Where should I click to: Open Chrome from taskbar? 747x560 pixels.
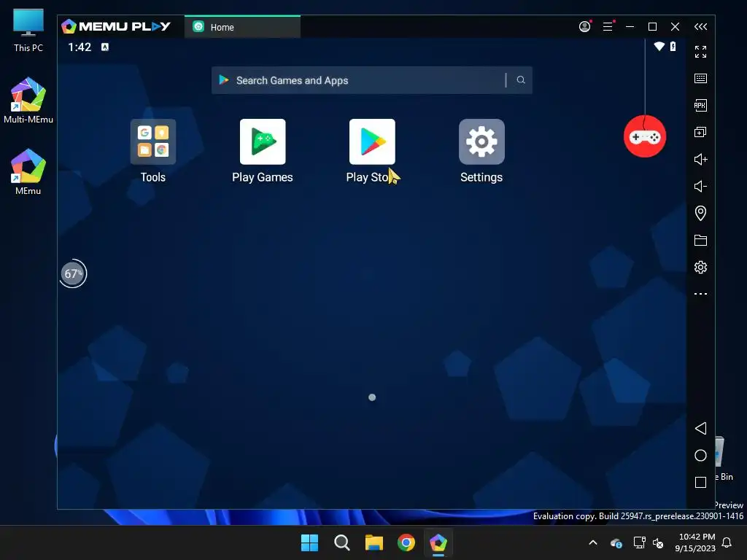tap(406, 542)
